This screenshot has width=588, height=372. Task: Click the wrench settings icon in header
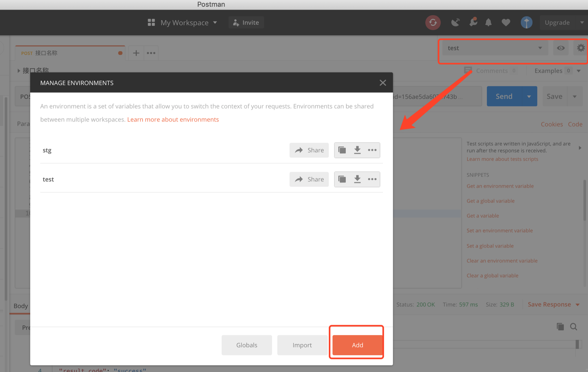473,22
